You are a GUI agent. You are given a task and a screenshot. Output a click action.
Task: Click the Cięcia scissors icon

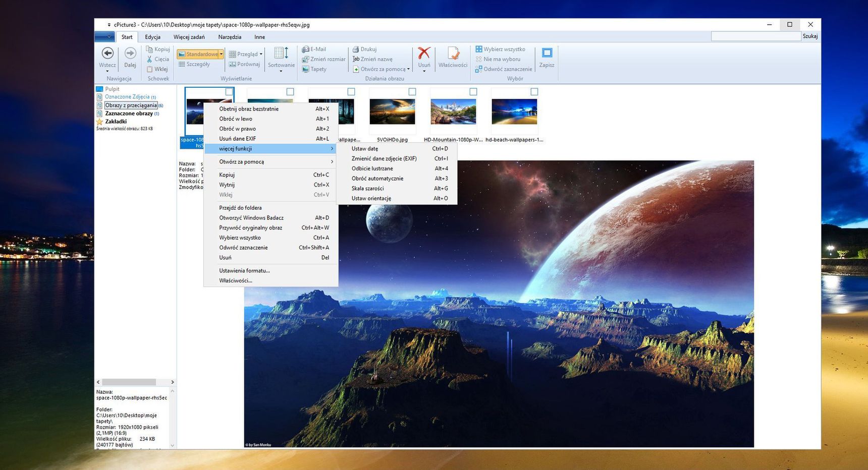149,59
